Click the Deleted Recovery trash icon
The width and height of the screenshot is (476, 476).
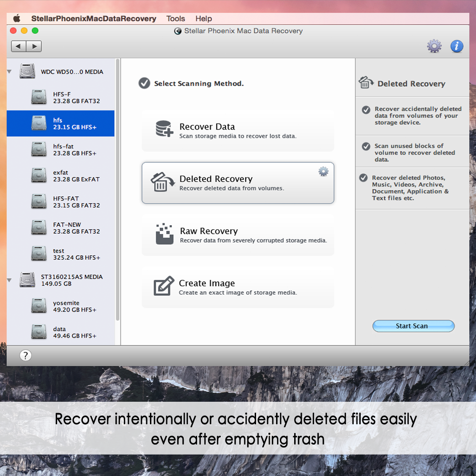click(x=162, y=182)
